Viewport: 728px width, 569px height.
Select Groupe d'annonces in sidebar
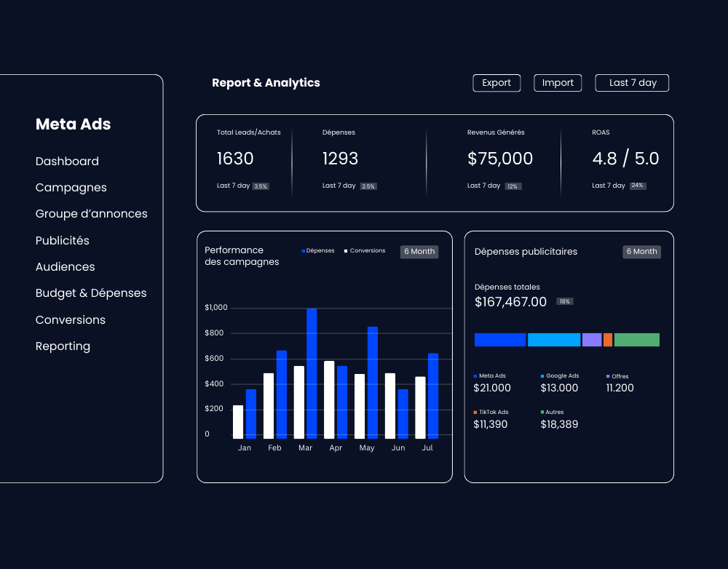pos(92,214)
